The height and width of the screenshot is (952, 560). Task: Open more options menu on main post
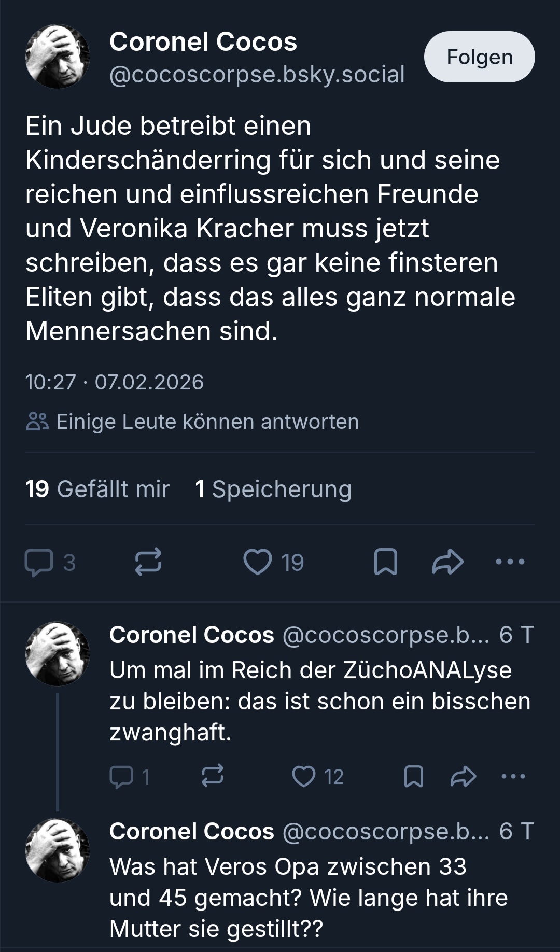coord(510,562)
